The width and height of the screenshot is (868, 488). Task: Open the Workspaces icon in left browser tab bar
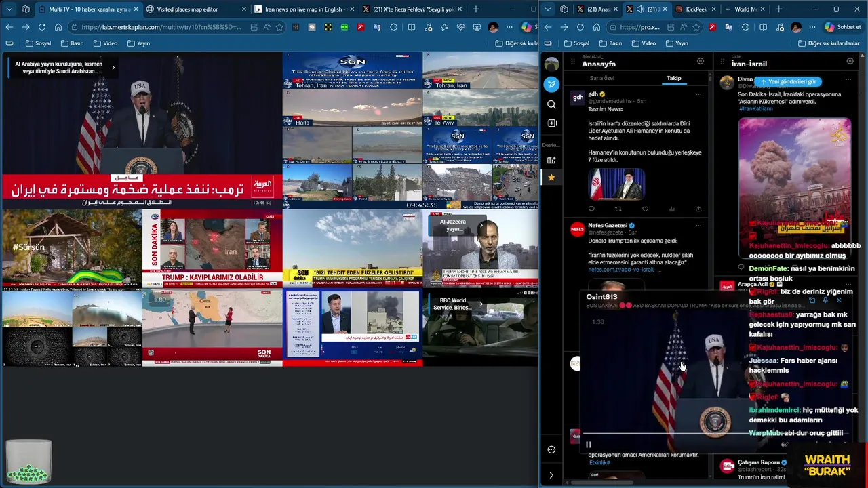point(26,9)
